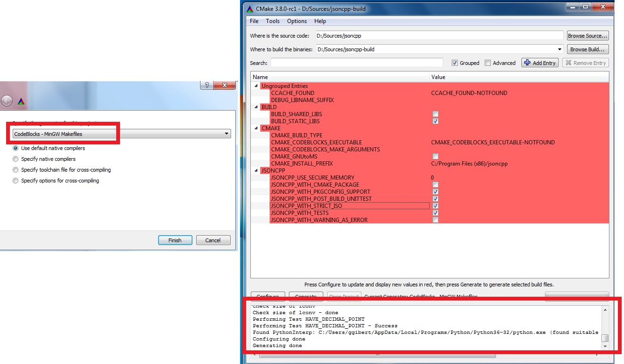Viewport: 624px width, 364px height.
Task: Click the Search input field
Action: (x=357, y=63)
